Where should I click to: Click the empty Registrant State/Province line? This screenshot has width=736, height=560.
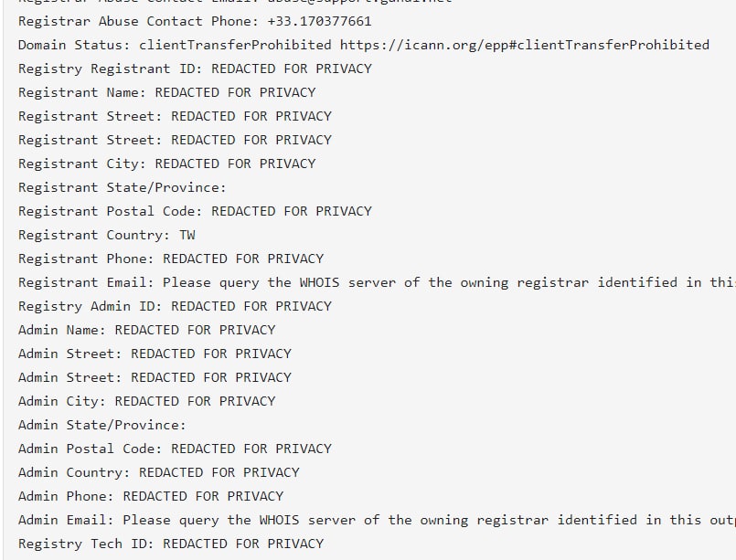point(122,187)
